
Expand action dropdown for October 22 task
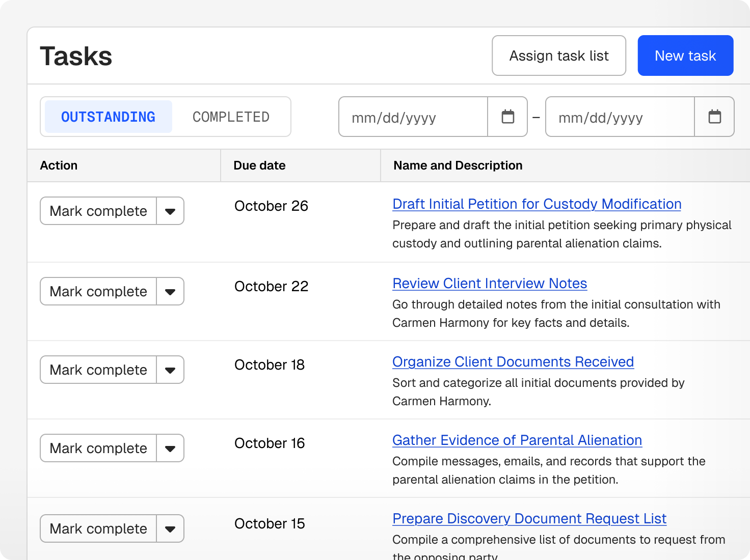(170, 291)
